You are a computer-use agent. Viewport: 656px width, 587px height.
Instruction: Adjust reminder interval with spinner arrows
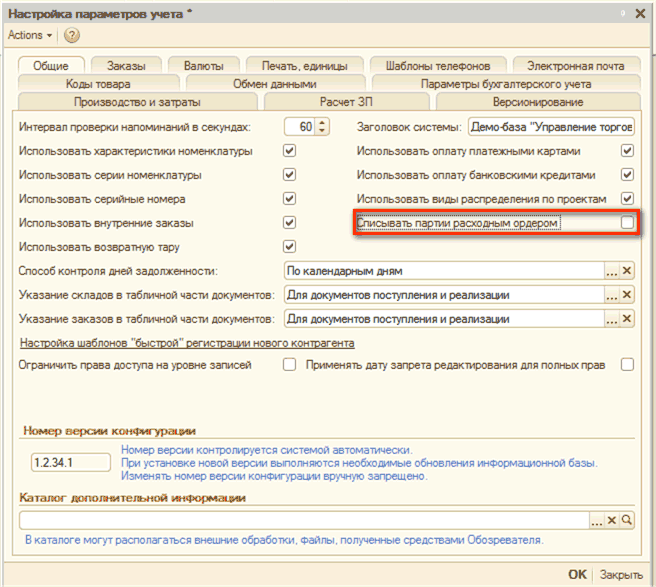coord(321,127)
